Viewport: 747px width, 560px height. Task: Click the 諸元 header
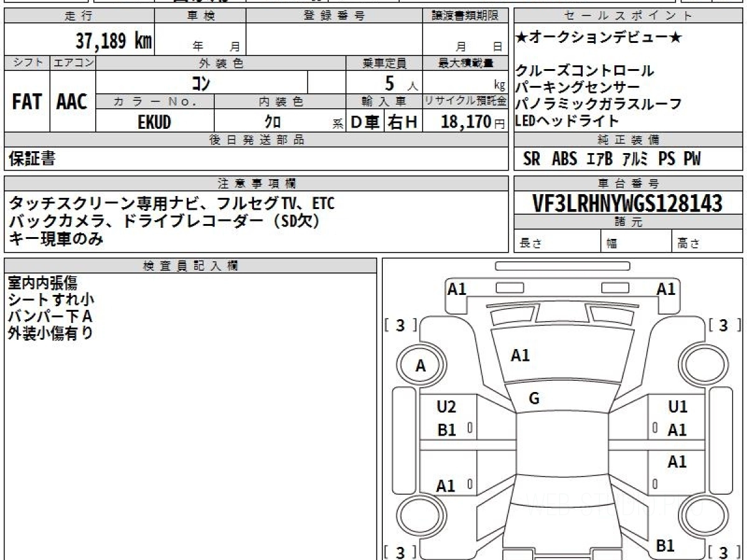pyautogui.click(x=628, y=222)
